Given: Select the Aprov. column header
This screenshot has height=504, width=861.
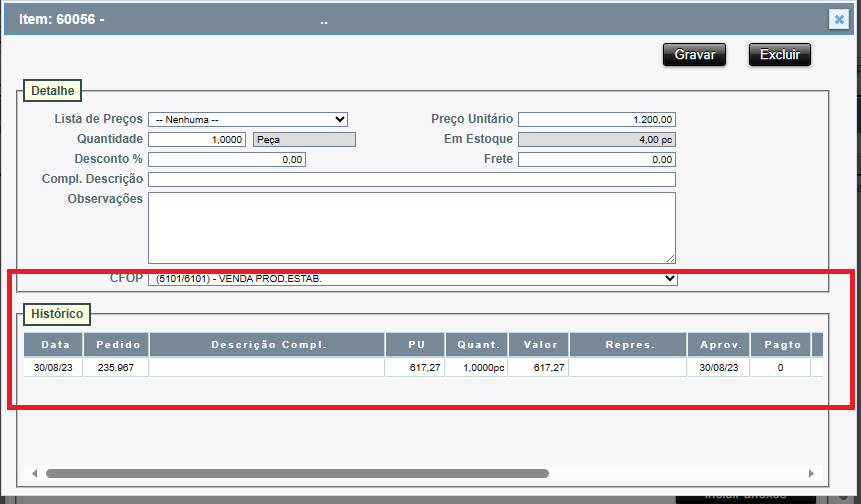Looking at the screenshot, I should point(718,344).
